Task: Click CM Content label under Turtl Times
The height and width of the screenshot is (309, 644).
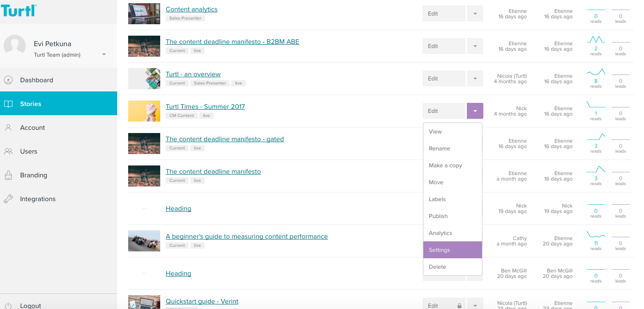Action: coord(182,116)
